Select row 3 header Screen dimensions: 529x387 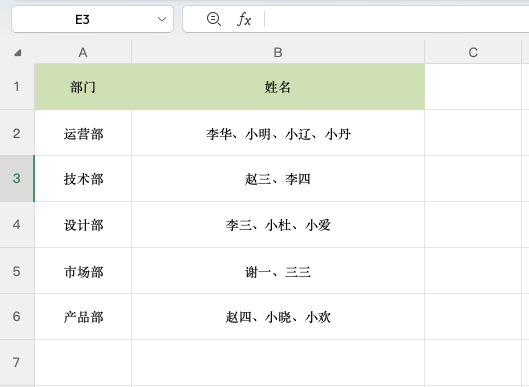point(17,178)
